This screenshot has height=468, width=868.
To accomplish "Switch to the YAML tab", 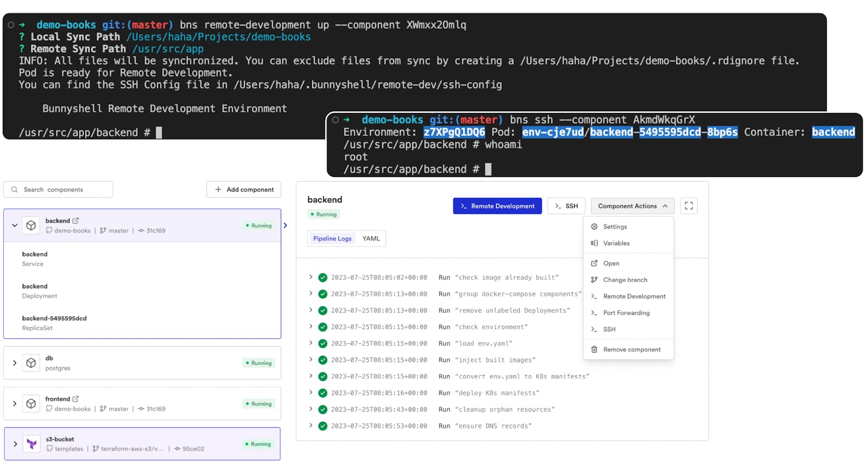I will pos(371,238).
